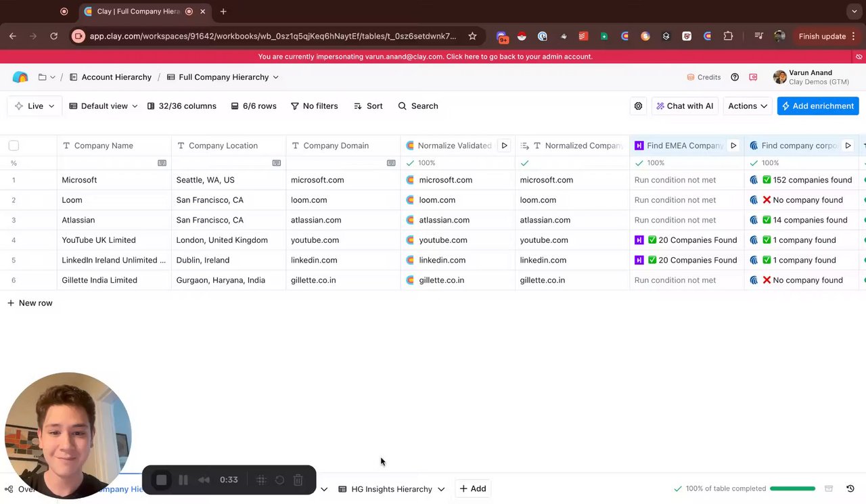Click the webcam video bubble

tap(68, 436)
